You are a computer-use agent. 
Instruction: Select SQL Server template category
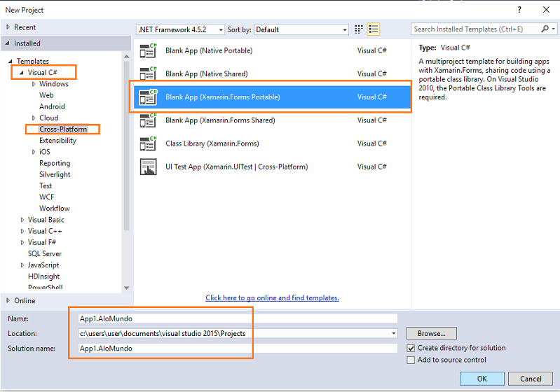coord(45,253)
